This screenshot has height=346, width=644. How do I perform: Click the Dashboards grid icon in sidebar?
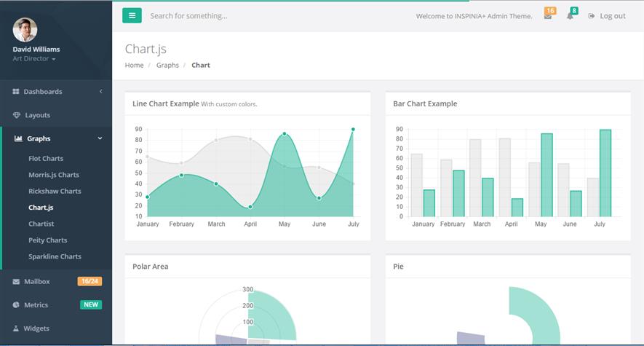tap(16, 92)
